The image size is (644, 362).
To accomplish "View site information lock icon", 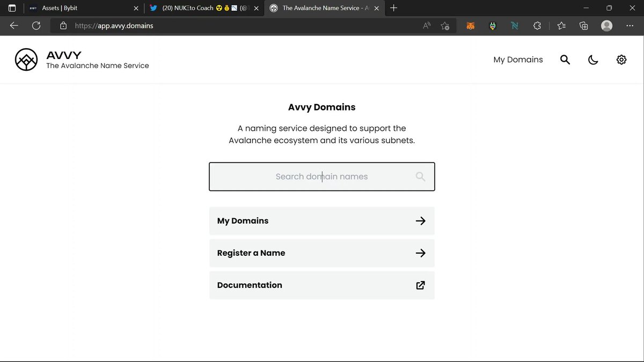I will 63,26.
